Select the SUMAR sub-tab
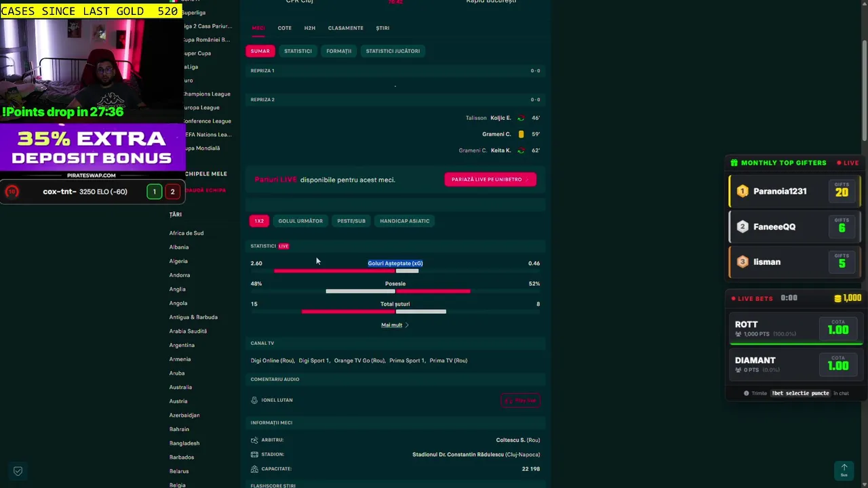Viewport: 868px width, 488px height. click(260, 51)
